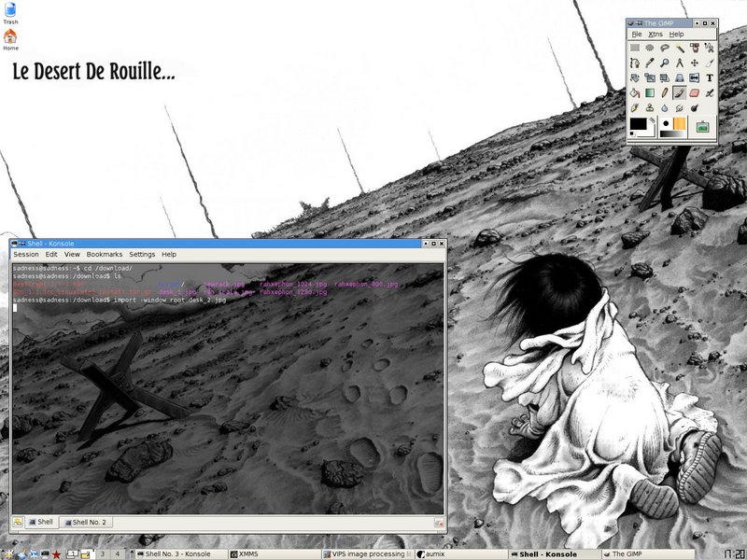Click the red star panel launcher
Screen dimensions: 747x560
coord(56,554)
